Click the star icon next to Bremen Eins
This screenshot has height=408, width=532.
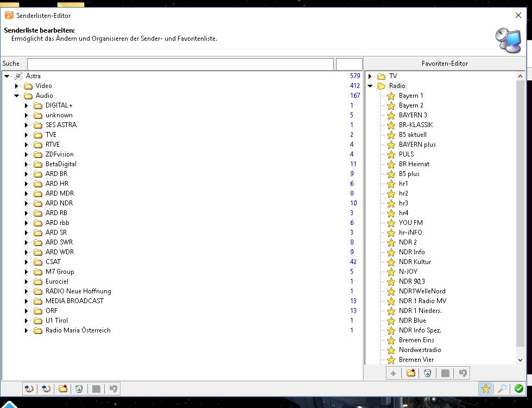pyautogui.click(x=391, y=340)
